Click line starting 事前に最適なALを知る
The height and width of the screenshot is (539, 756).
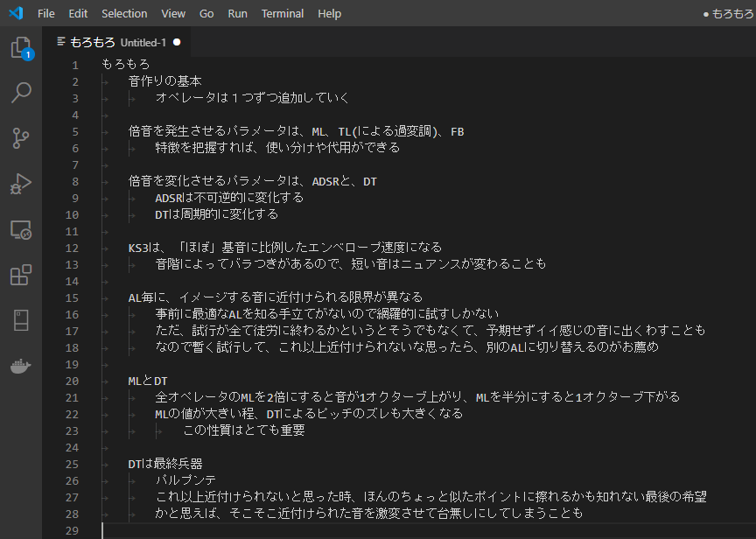tap(327, 314)
